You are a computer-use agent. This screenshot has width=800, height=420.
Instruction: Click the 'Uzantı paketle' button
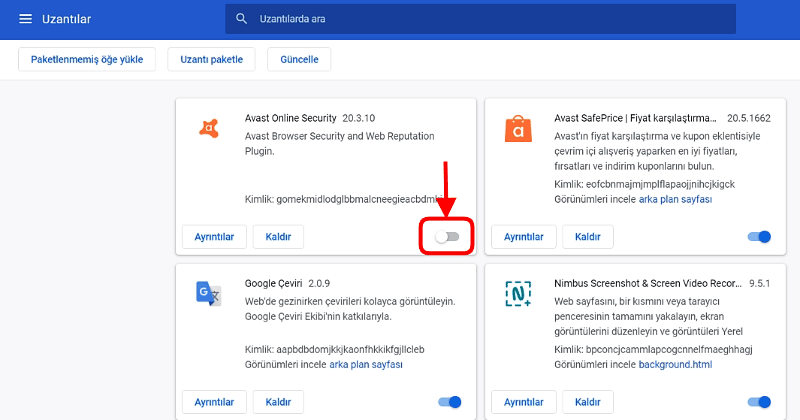[211, 59]
